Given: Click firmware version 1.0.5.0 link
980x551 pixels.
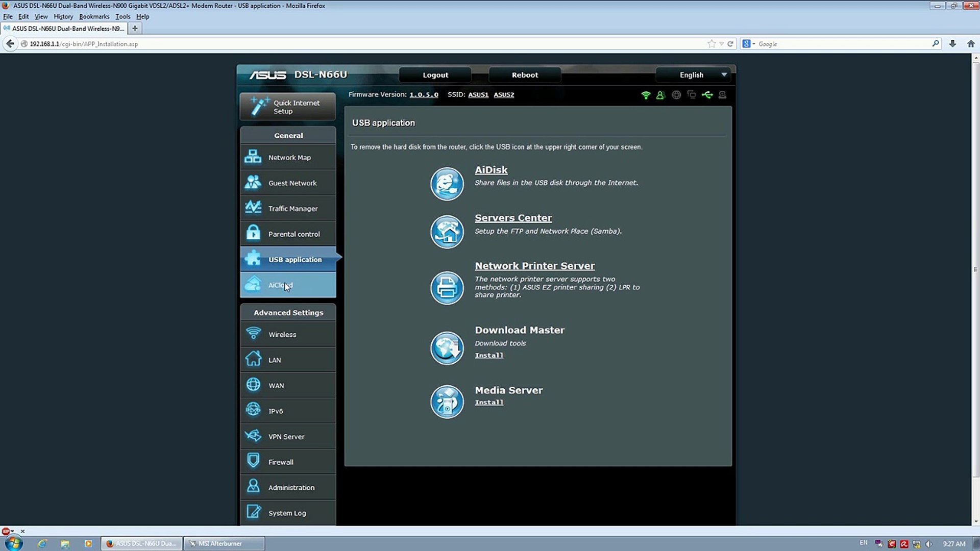Looking at the screenshot, I should [x=424, y=95].
